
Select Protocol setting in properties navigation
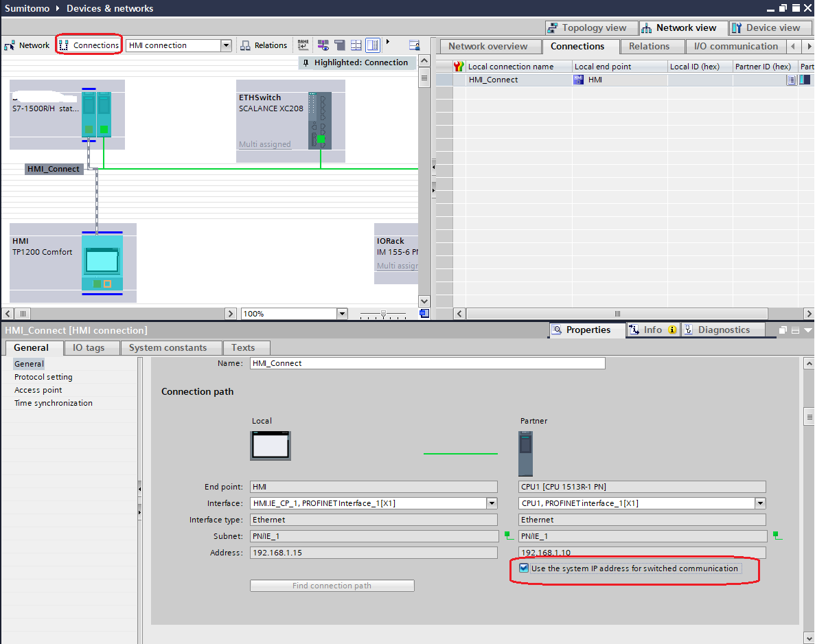tap(43, 377)
